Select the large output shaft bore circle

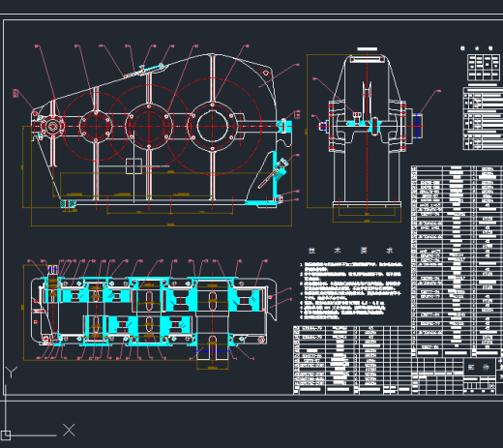click(212, 126)
